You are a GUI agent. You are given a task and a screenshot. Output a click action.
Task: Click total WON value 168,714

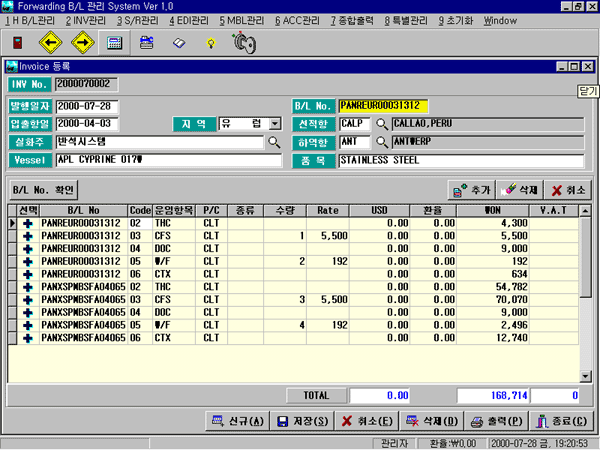[x=493, y=396]
